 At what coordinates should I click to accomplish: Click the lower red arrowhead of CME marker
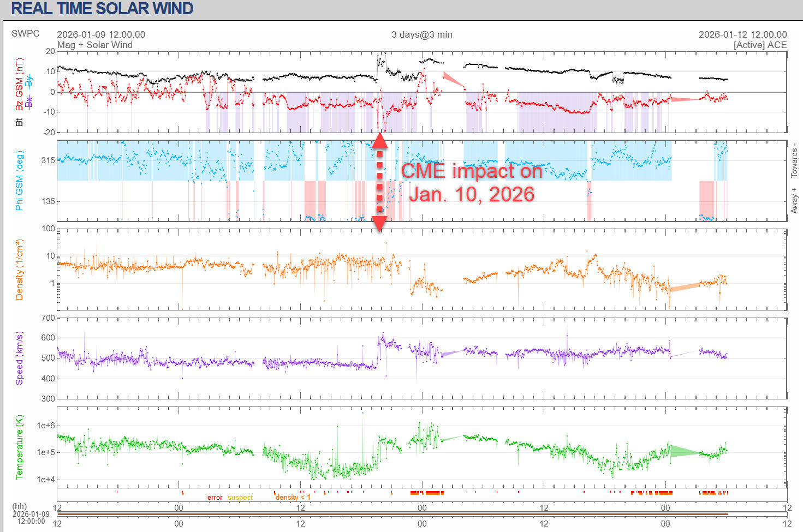click(379, 224)
